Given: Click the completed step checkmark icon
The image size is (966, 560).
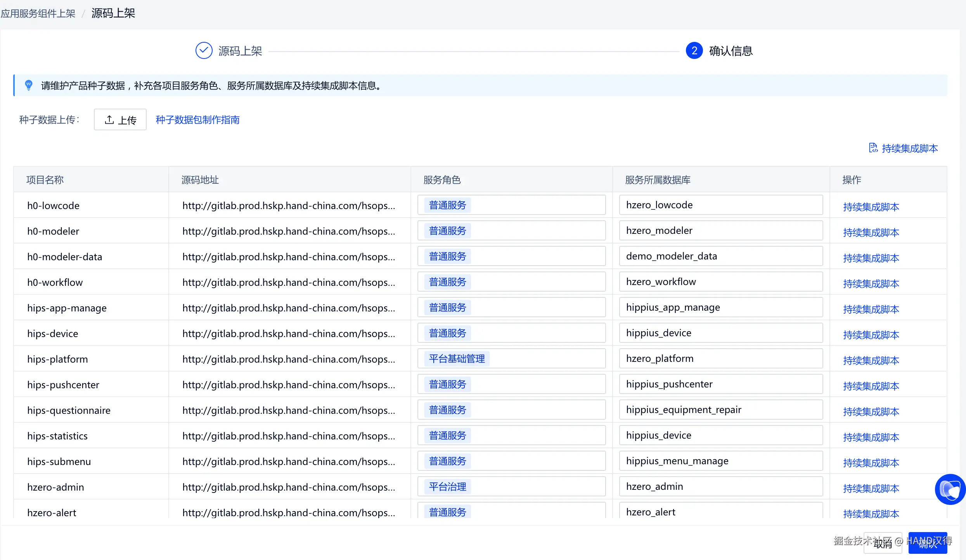Looking at the screenshot, I should [204, 50].
